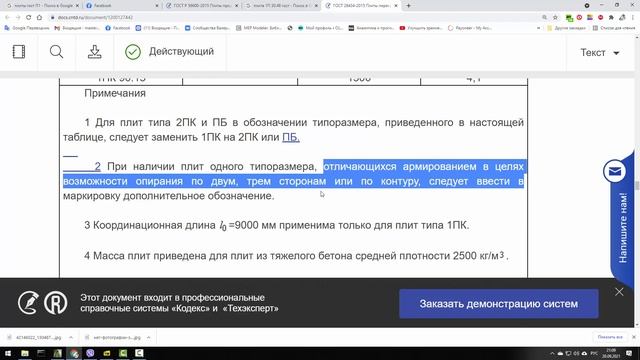640x360 pixels.
Task: Expand options for second downloaded jpg
Action: coord(149,338)
